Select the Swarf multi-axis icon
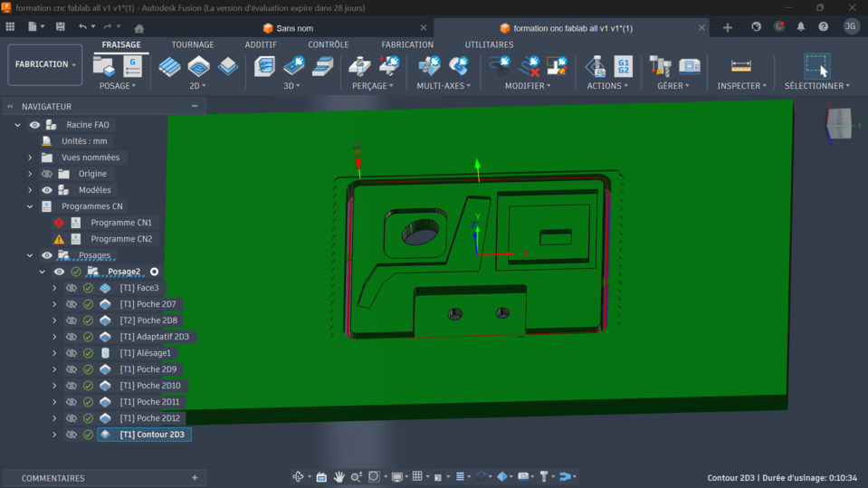868x488 pixels. pyautogui.click(x=429, y=66)
